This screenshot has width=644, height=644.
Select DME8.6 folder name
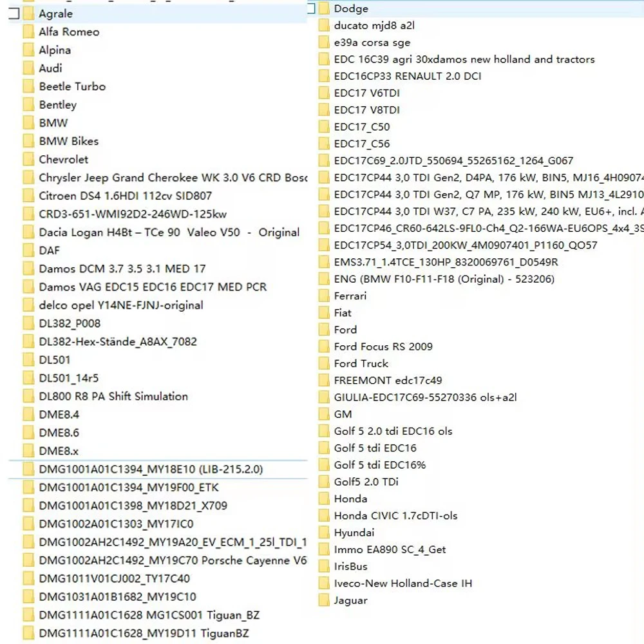click(59, 433)
